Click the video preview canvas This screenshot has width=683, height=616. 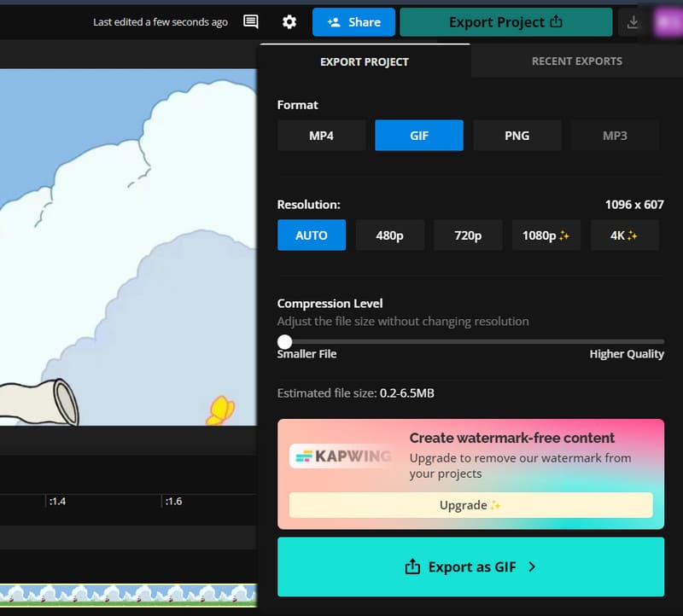[128, 247]
